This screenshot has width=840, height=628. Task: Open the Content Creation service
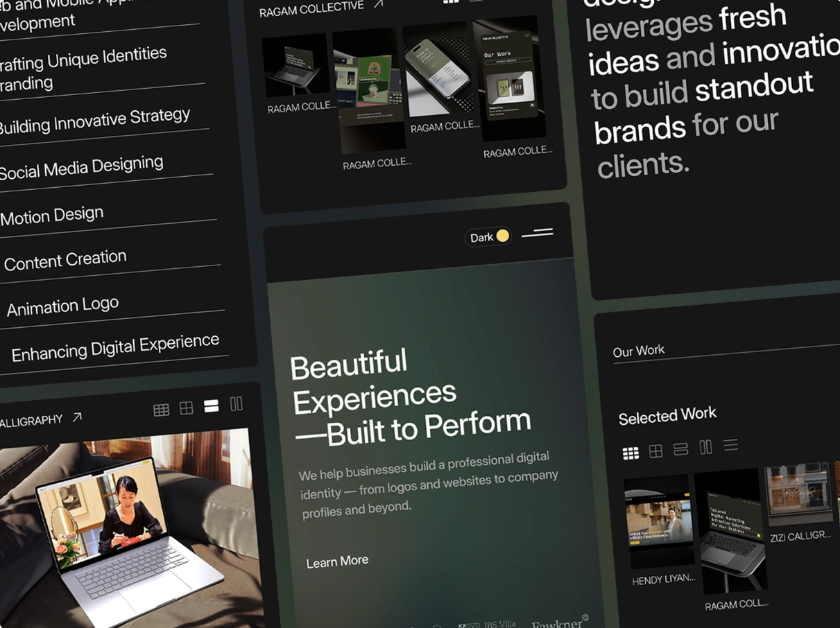tap(65, 261)
